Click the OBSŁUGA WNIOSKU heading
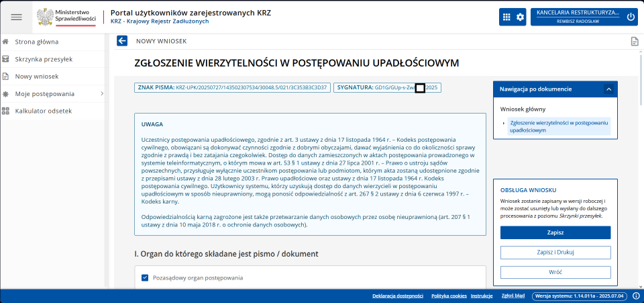 coord(528,190)
